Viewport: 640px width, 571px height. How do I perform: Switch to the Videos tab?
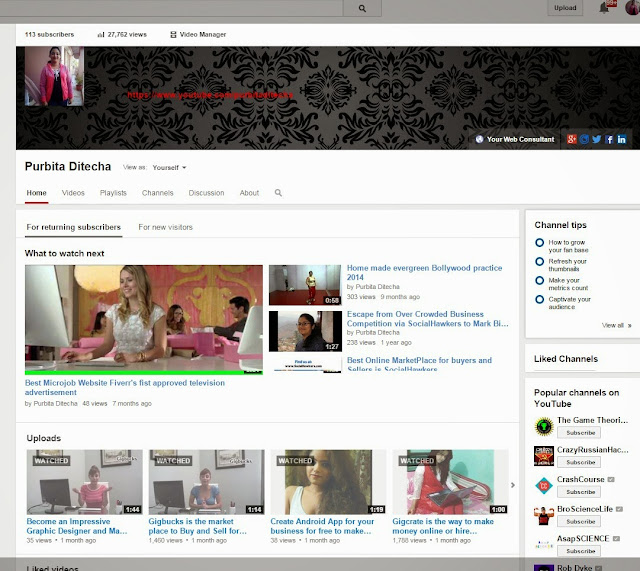pyautogui.click(x=73, y=193)
